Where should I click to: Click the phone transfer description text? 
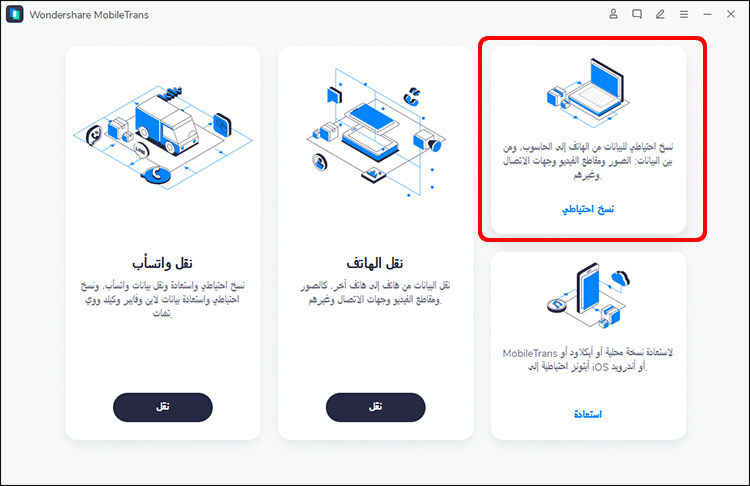(x=375, y=292)
